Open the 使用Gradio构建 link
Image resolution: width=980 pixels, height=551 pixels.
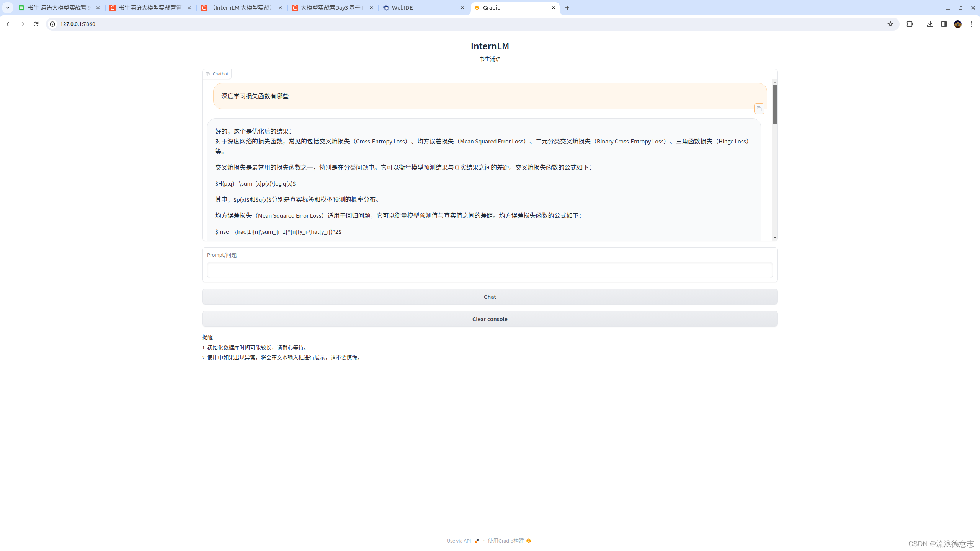509,541
